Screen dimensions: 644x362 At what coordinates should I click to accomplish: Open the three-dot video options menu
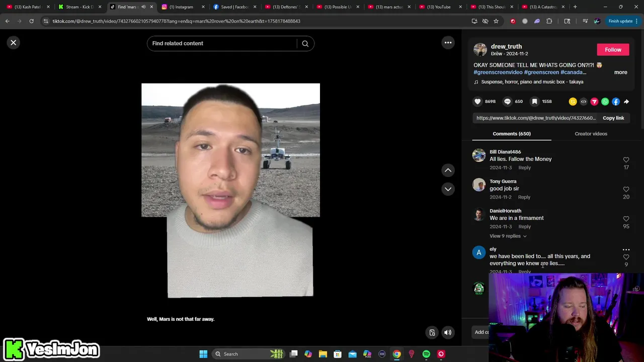coord(448,43)
